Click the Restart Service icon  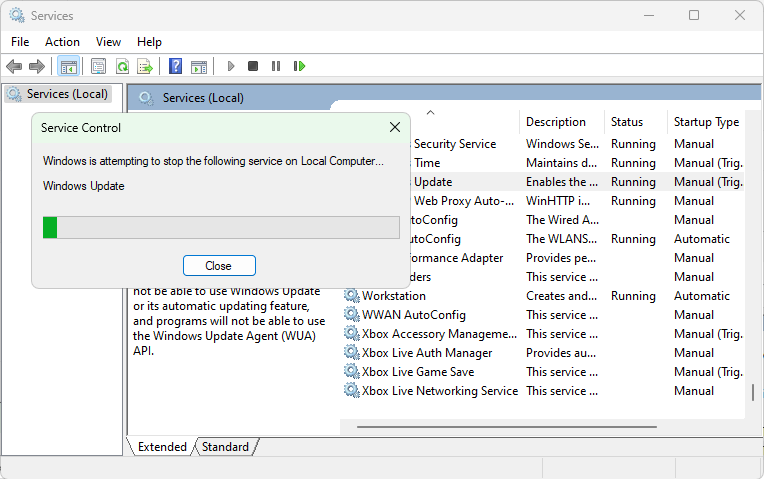click(299, 66)
